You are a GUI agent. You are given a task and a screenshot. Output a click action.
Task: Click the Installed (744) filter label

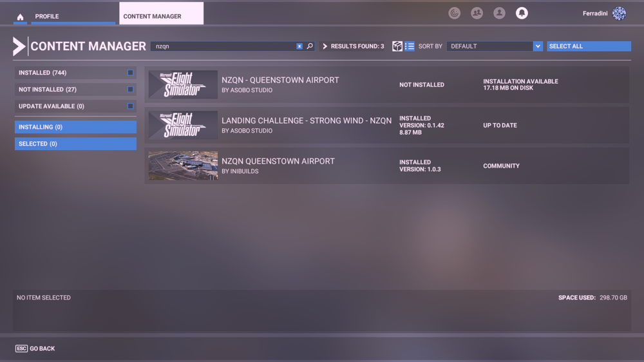point(43,72)
